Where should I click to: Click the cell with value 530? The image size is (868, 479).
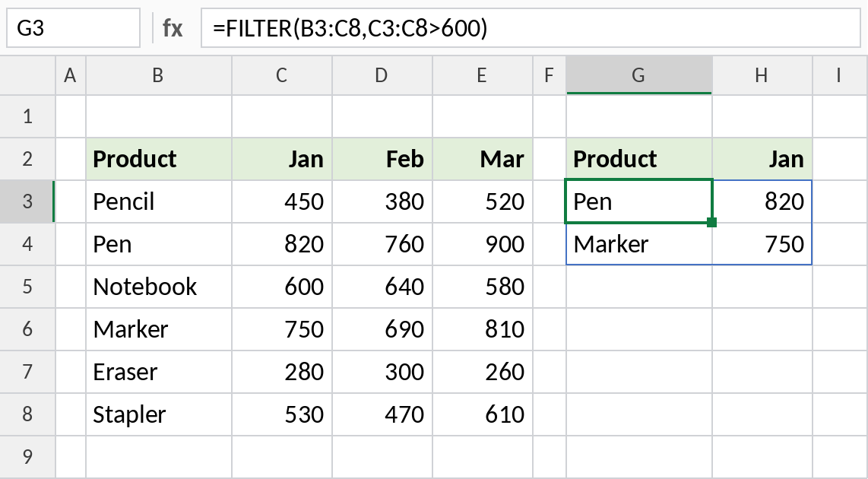click(282, 415)
